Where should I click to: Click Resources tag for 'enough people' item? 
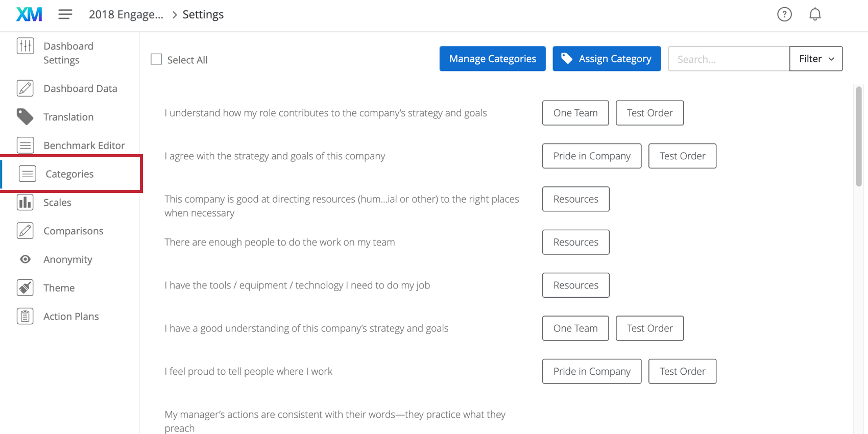coord(575,242)
